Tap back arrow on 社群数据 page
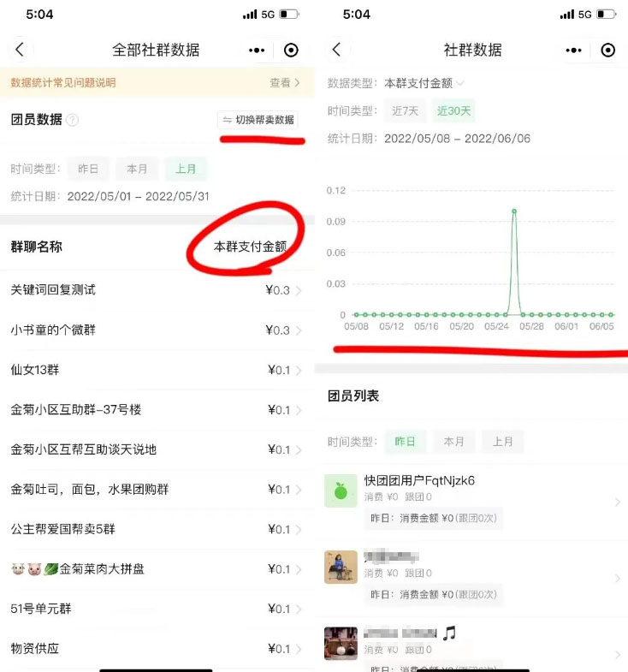Screen dimensions: 628x672 point(336,51)
